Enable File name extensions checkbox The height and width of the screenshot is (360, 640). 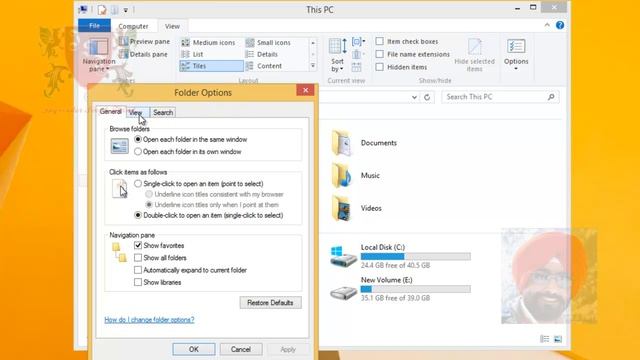380,54
